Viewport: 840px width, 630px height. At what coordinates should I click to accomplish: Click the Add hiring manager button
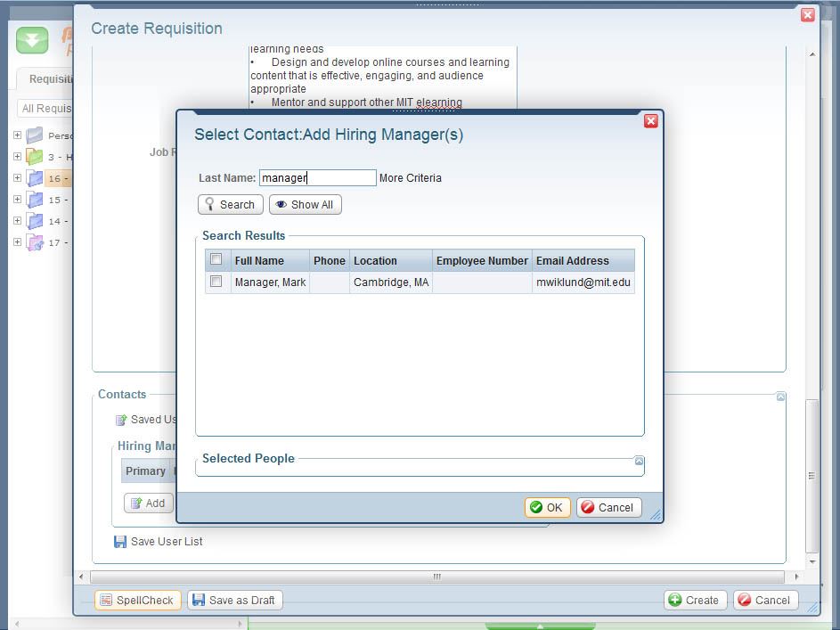pos(148,503)
